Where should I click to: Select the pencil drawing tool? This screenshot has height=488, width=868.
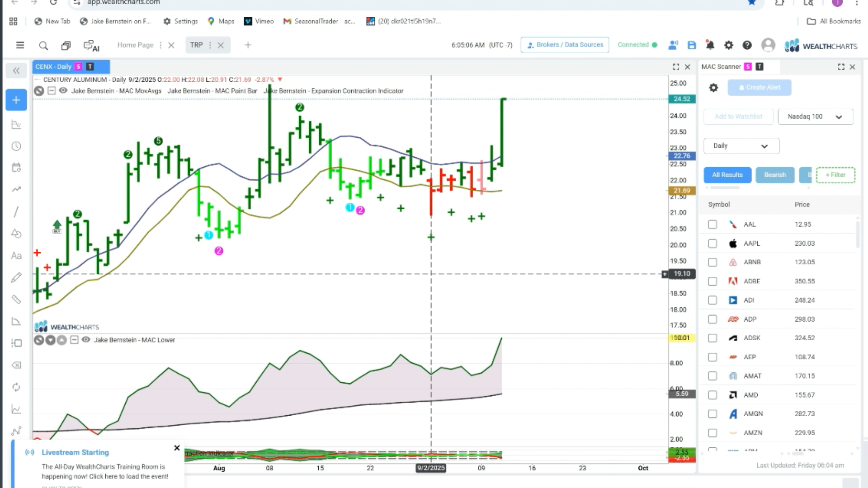pos(16,277)
